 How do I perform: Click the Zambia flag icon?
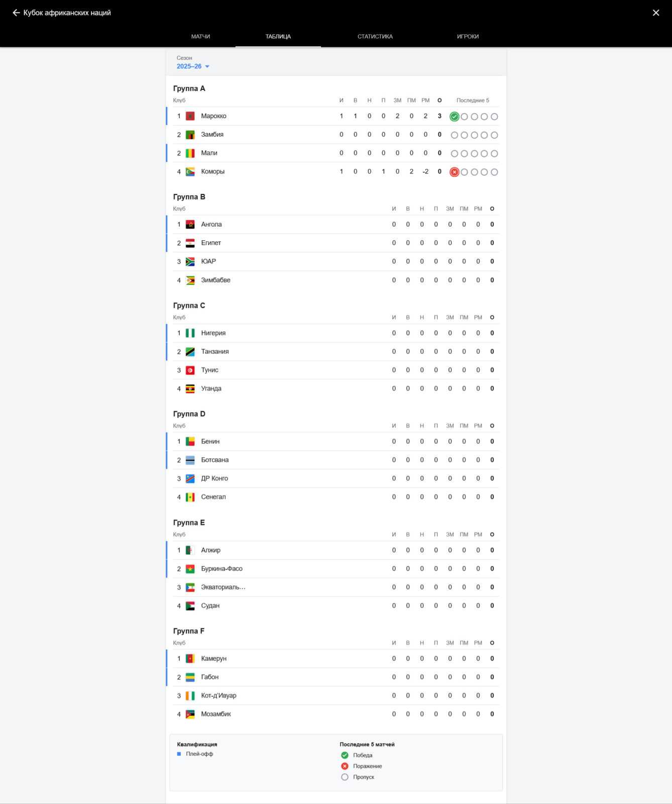(x=190, y=135)
